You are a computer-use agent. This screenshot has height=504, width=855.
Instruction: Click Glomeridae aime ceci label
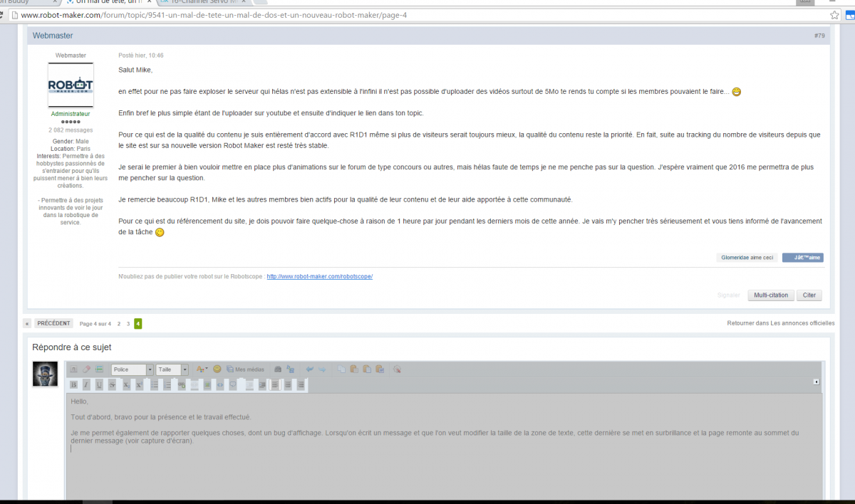(747, 258)
